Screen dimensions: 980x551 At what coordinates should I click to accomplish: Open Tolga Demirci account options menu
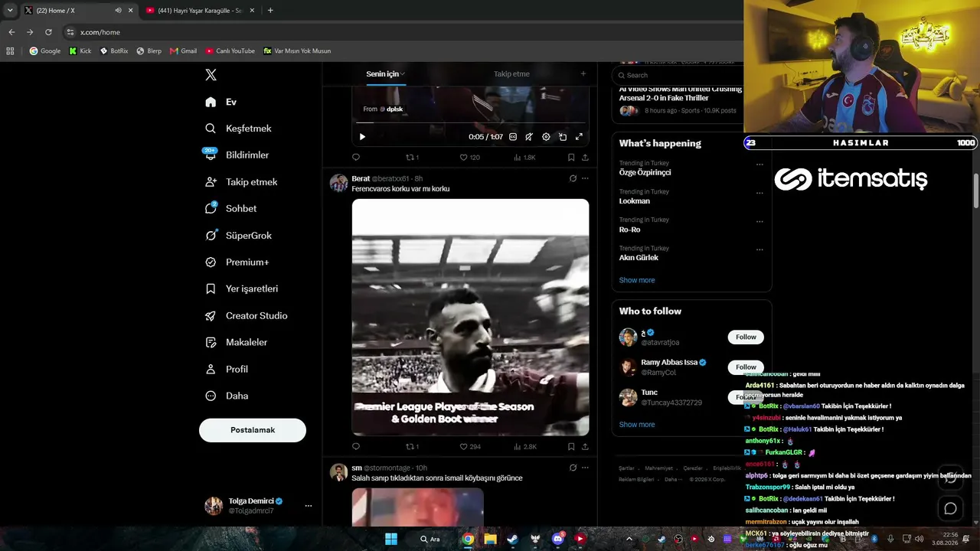pos(309,506)
